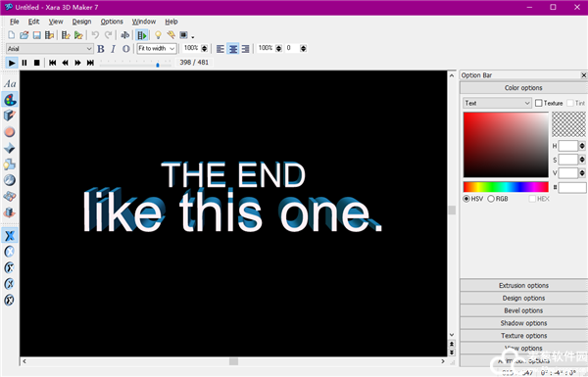The image size is (588, 377).
Task: Open an existing file via folder icon
Action: click(24, 35)
